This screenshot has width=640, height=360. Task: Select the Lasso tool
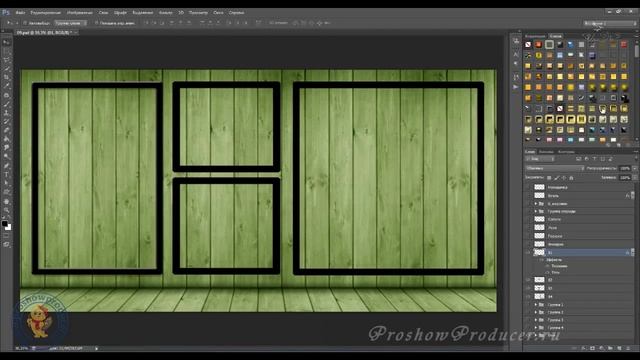pos(7,60)
